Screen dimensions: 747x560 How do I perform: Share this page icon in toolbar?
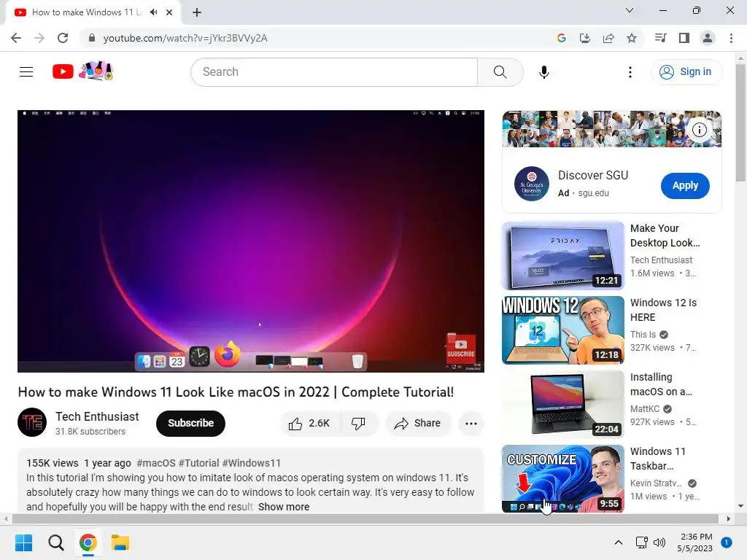(x=608, y=38)
